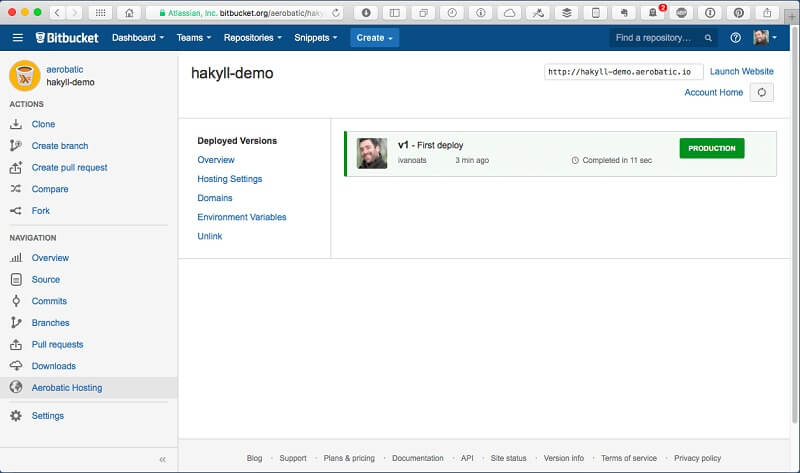Click the Clone download icon
Screen dimensions: 800x473
pyautogui.click(x=16, y=124)
